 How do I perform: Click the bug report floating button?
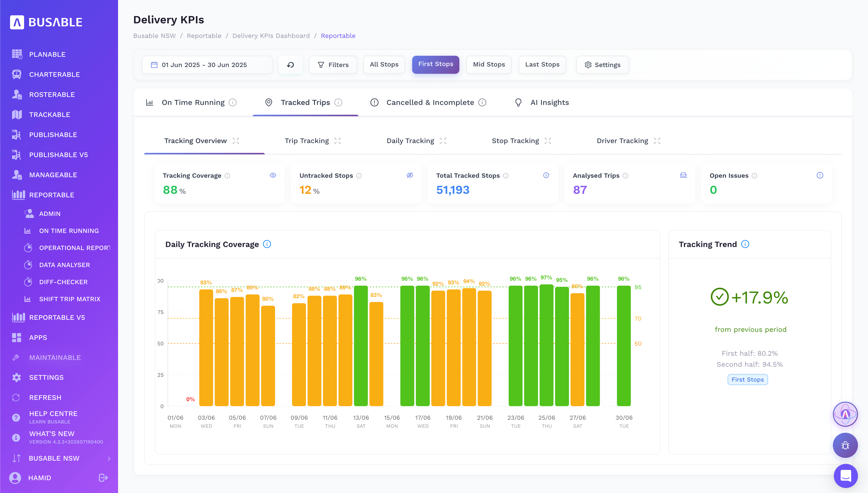[x=845, y=445]
